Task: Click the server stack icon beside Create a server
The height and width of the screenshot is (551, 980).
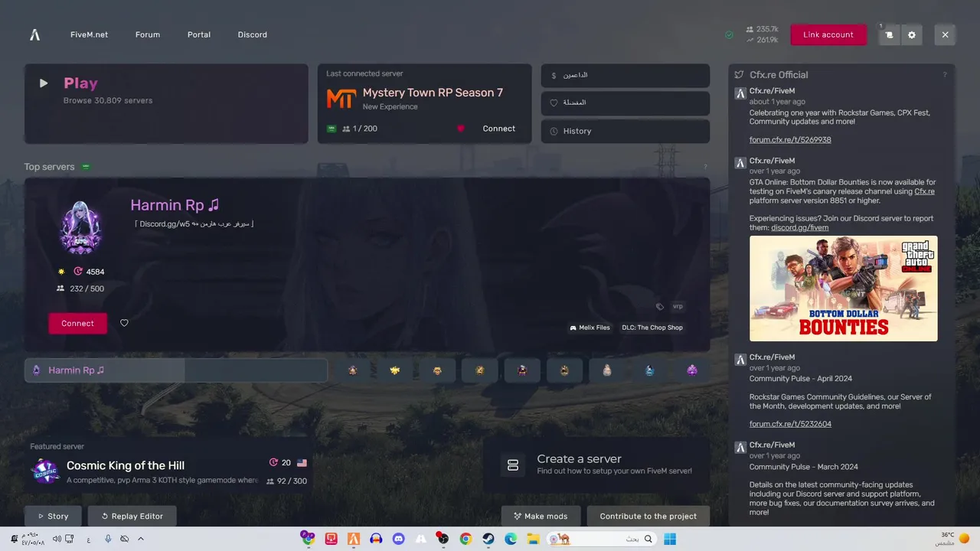Action: [513, 465]
